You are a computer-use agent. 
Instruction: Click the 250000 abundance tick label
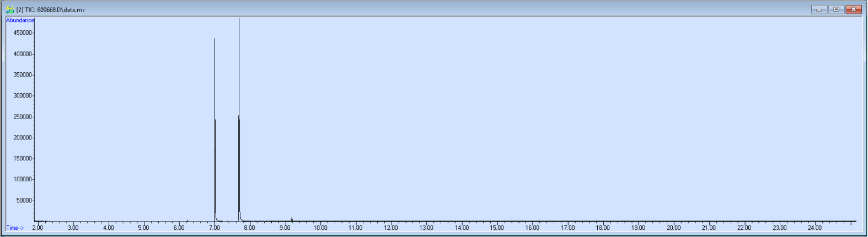point(23,117)
